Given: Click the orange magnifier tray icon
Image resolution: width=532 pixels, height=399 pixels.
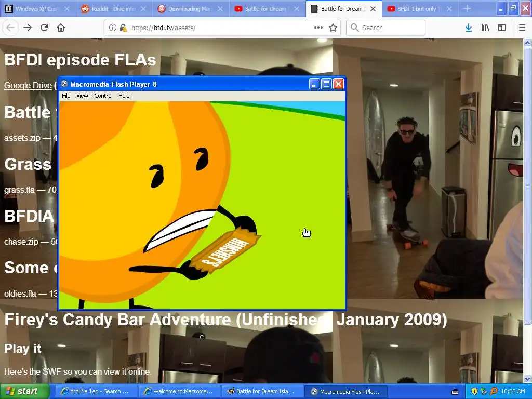Looking at the screenshot, I should pyautogui.click(x=494, y=391).
